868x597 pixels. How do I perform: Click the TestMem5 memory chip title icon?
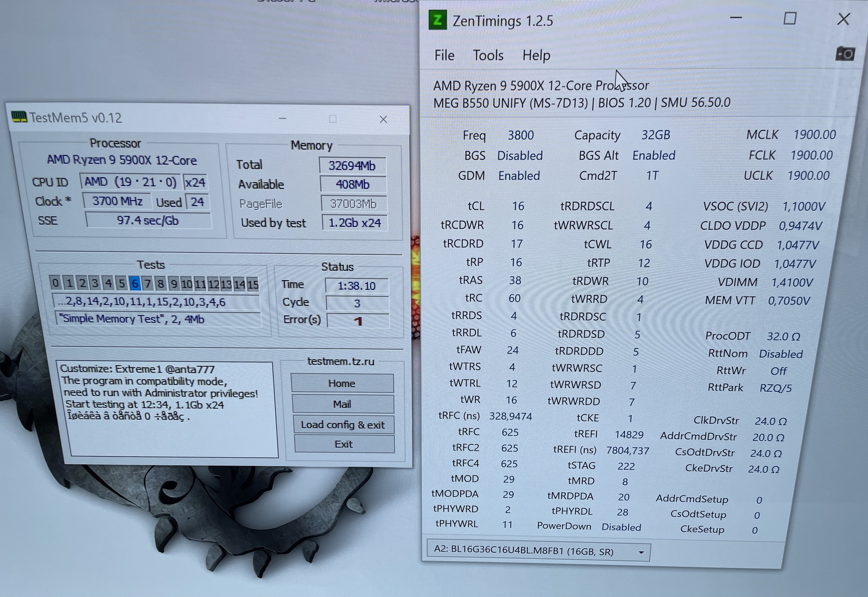[x=19, y=117]
